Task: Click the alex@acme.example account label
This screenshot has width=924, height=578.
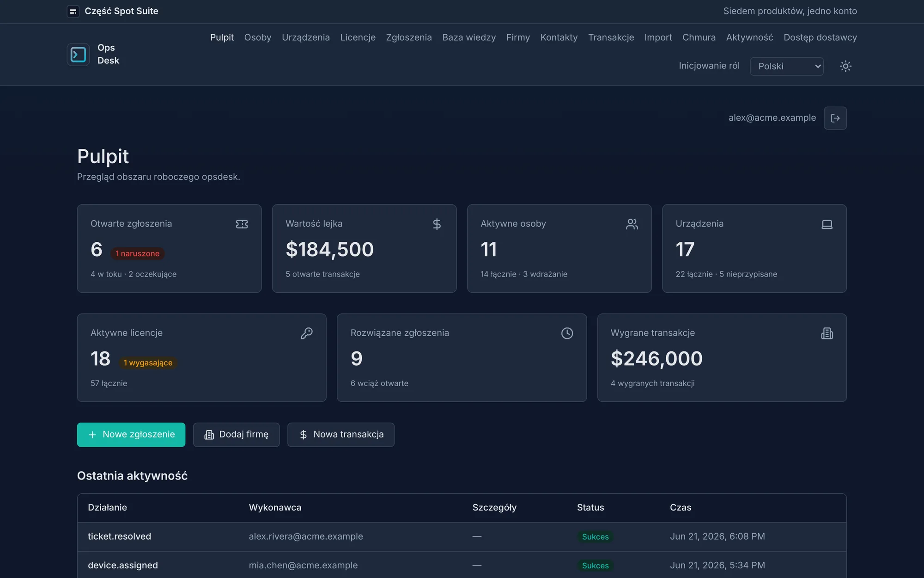Action: 772,118
